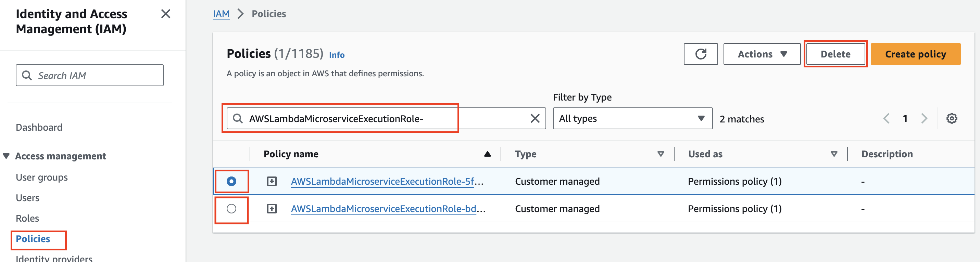This screenshot has width=980, height=262.
Task: Click Permissions policy (1) in bd row
Action: tap(734, 209)
